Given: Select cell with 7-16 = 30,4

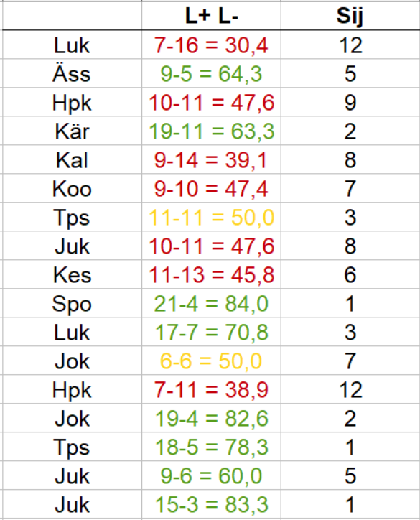Looking at the screenshot, I should (x=211, y=45).
